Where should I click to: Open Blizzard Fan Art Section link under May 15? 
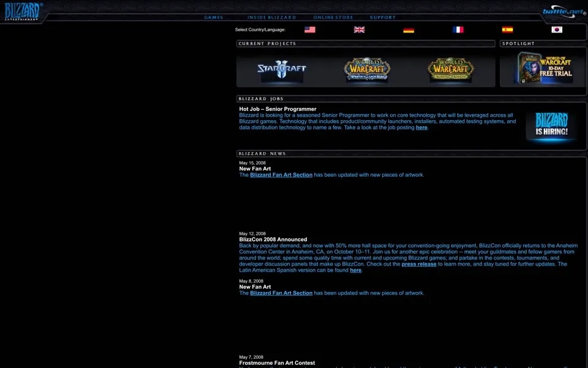click(x=281, y=175)
